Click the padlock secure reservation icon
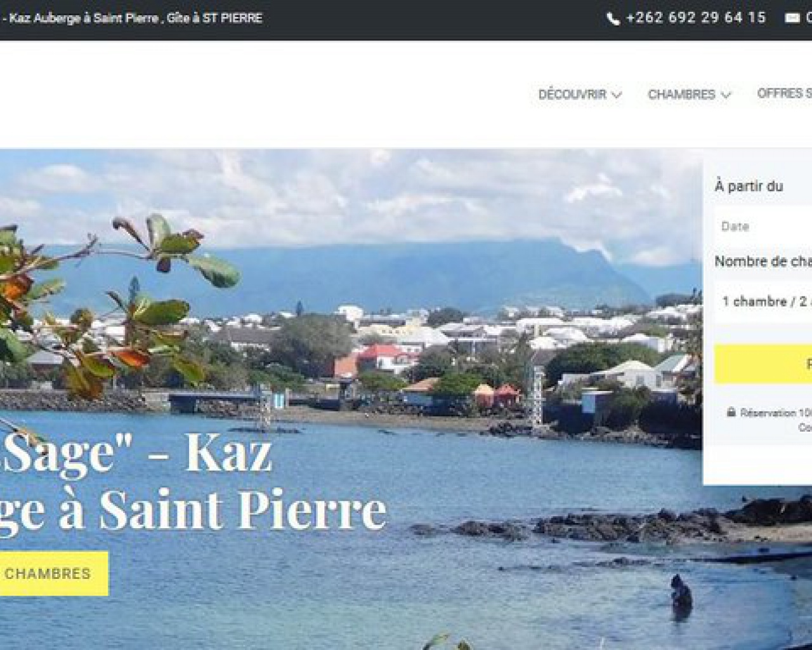Viewport: 812px width, 650px height. click(731, 412)
